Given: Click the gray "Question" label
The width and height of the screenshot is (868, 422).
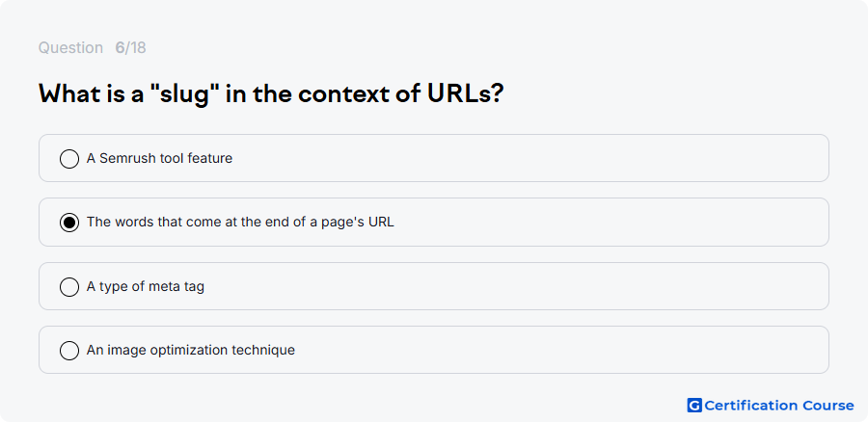Looking at the screenshot, I should point(70,48).
